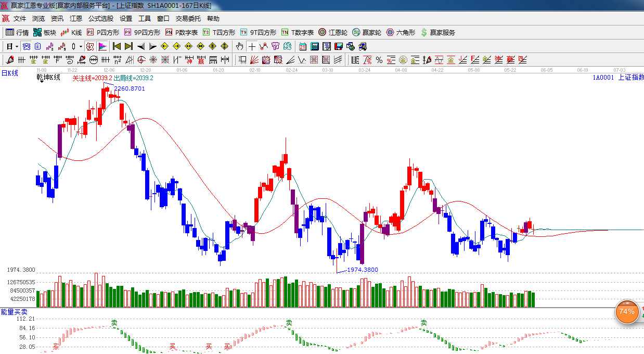
Task: Click the orange 74% floating circle
Action: (626, 311)
